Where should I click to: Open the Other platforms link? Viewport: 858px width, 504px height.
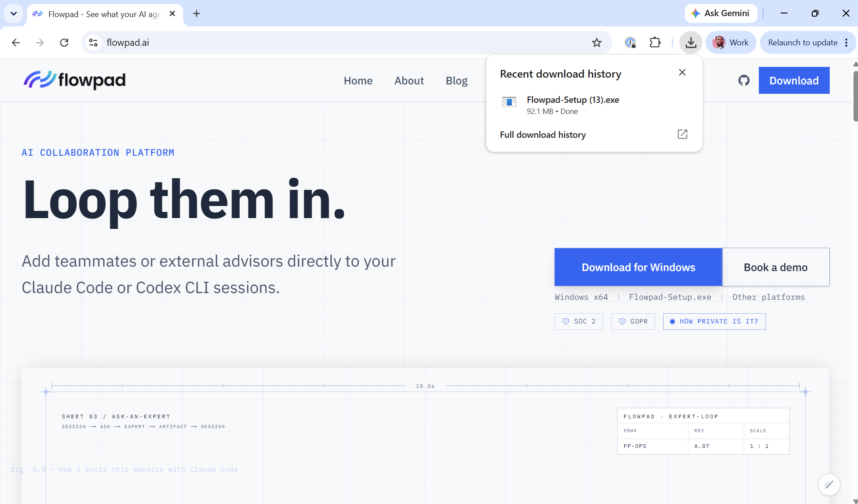768,297
